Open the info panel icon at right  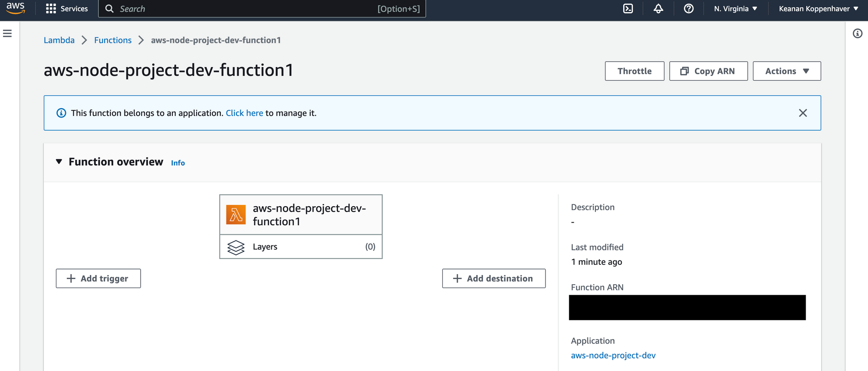tap(858, 33)
